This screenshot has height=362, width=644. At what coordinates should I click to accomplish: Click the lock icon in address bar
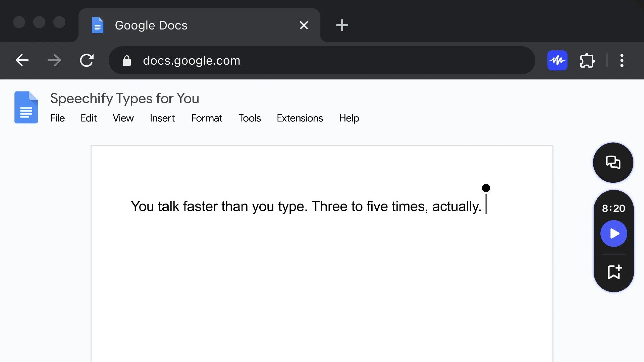click(x=126, y=61)
